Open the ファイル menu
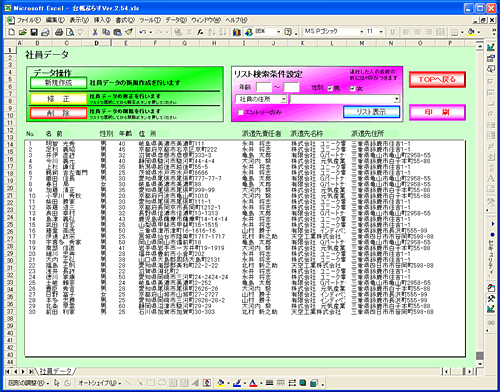Image resolution: width=500 pixels, height=392 pixels. [29, 20]
